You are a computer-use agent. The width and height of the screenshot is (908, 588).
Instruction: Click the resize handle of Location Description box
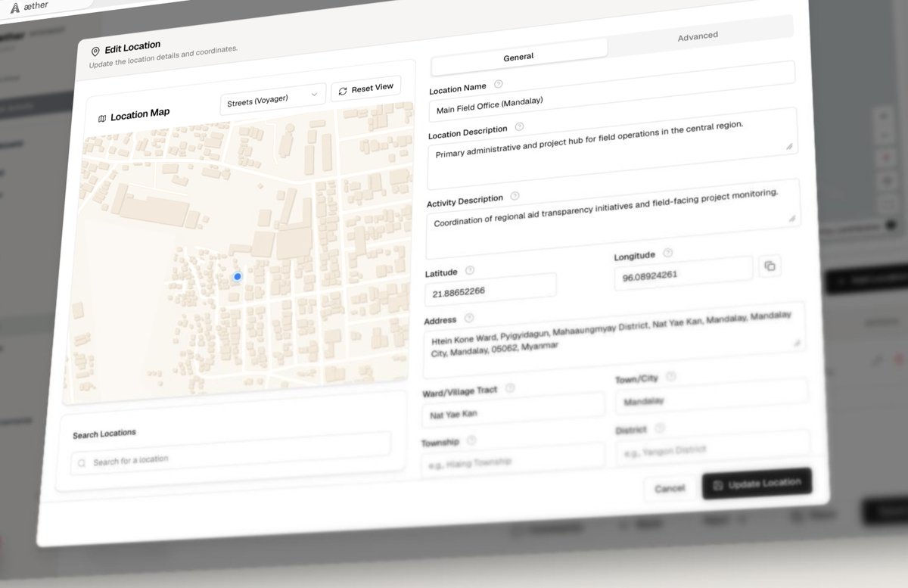tap(788, 146)
